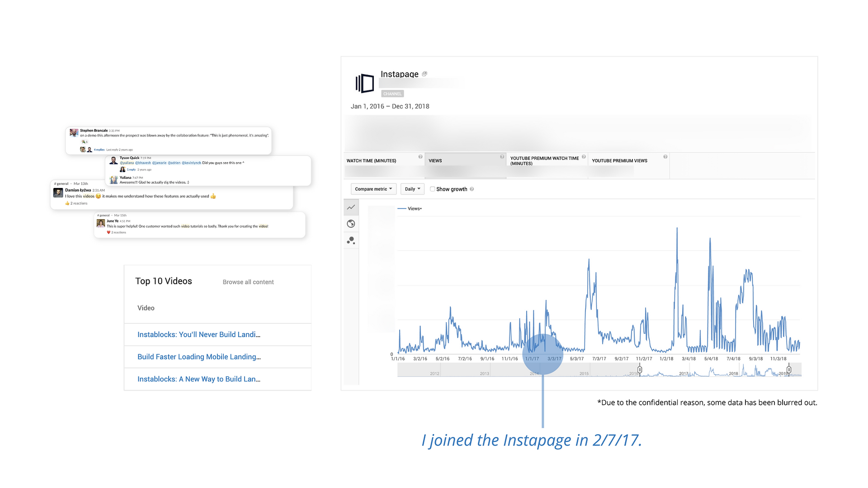Click heart 2 reactions on June Ye's message

pyautogui.click(x=116, y=232)
